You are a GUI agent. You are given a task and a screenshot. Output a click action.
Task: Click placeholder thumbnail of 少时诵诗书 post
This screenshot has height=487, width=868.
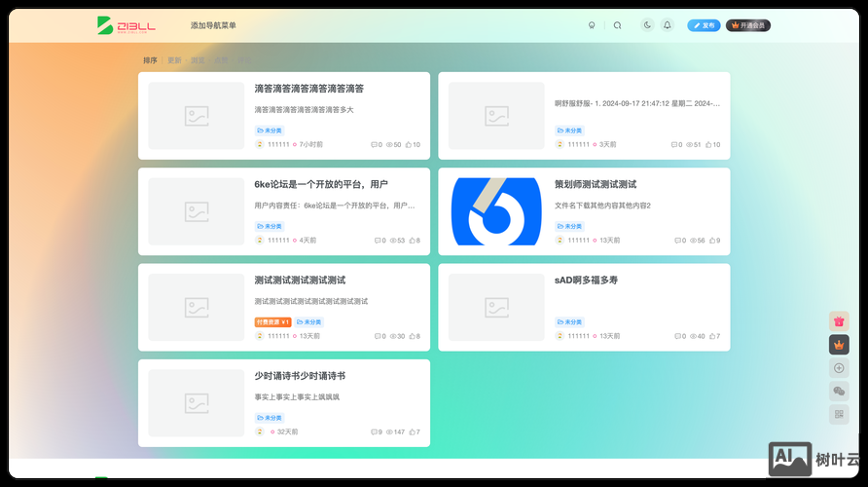coord(197,403)
